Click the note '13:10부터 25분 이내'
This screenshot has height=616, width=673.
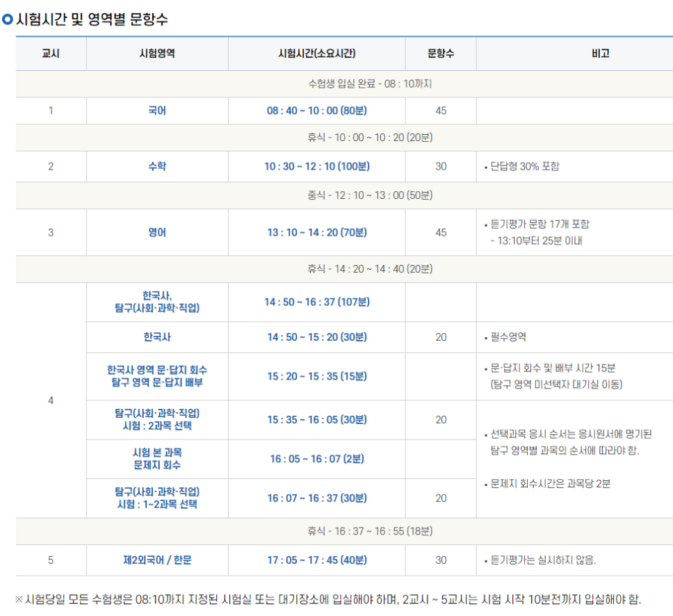[x=540, y=241]
